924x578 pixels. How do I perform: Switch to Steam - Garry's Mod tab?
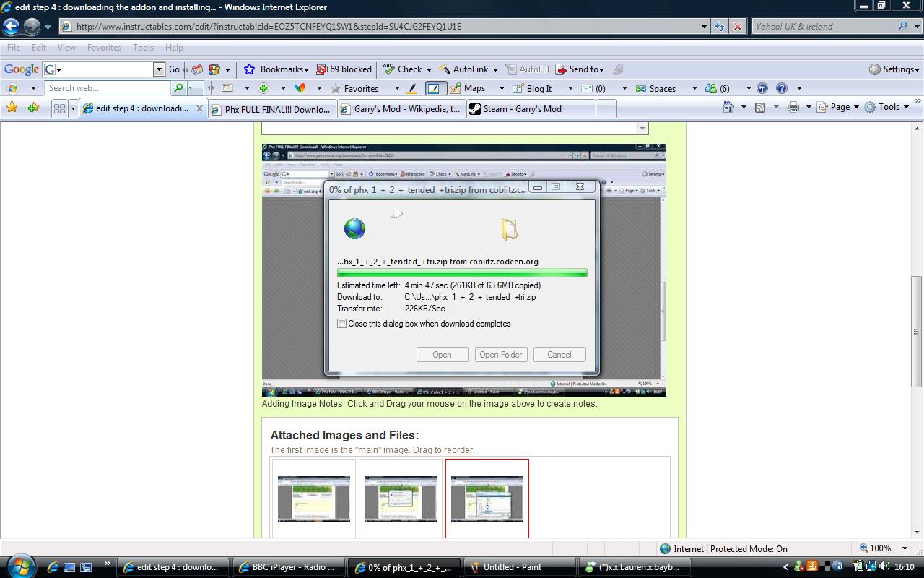tap(531, 109)
